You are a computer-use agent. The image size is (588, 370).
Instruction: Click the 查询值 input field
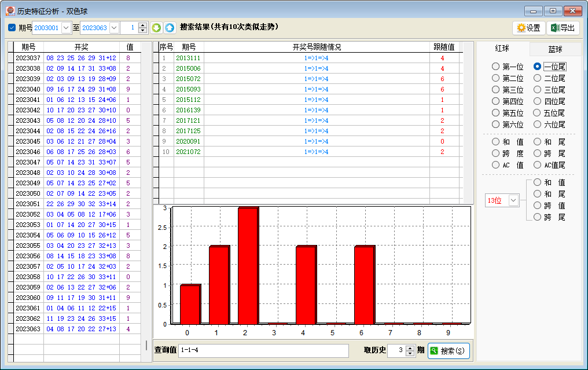[x=263, y=350]
